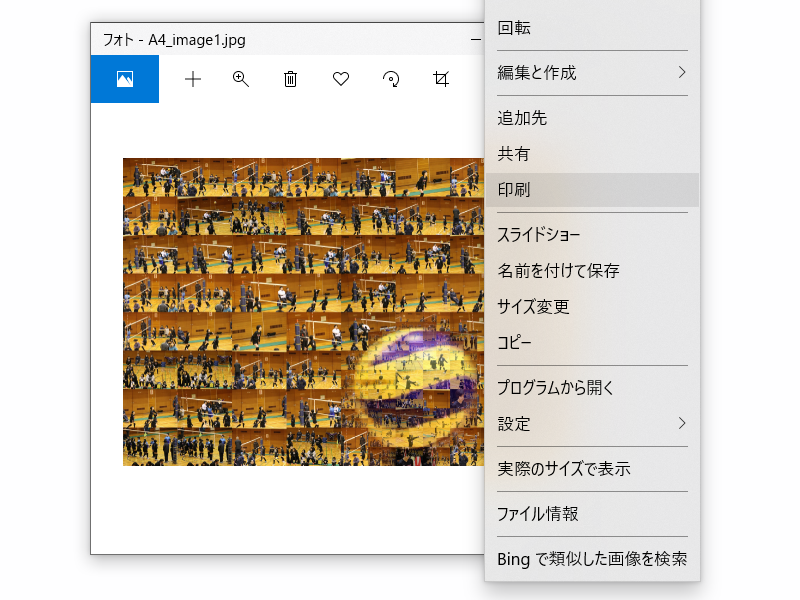
Task: Select 共有 to share the photo
Action: tap(592, 154)
